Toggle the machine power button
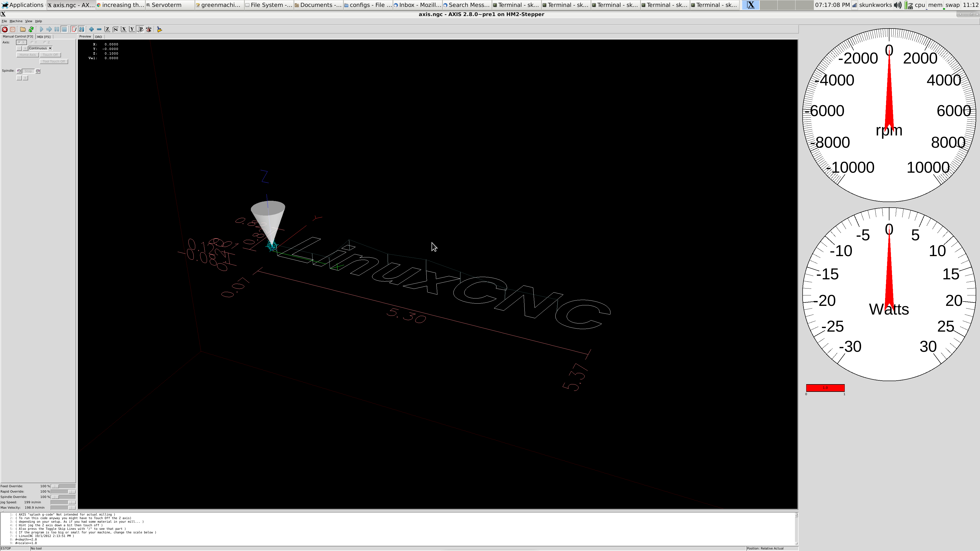Screen dimensions: 980x551 13,29
